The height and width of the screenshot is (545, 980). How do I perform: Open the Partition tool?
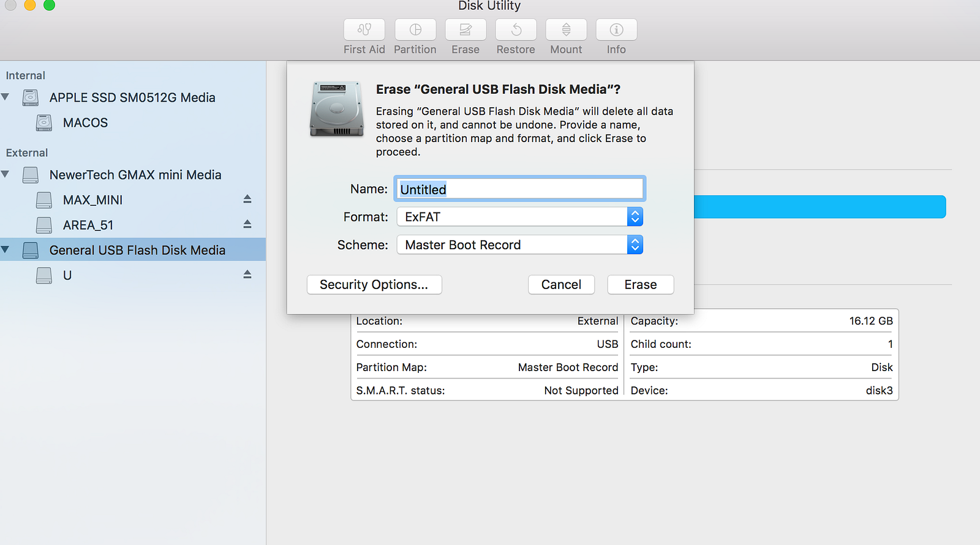[415, 29]
